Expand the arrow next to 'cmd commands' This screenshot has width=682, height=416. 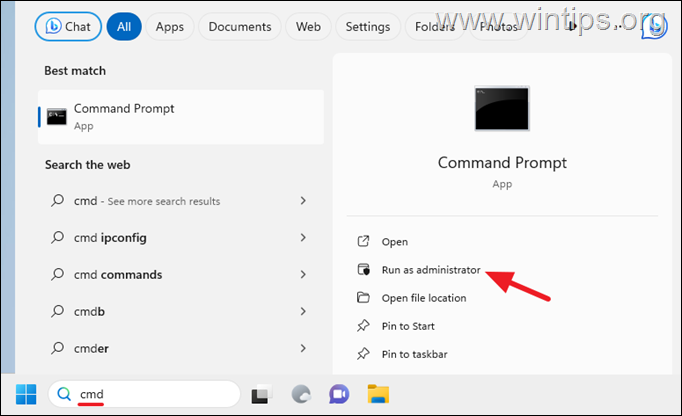tap(303, 275)
